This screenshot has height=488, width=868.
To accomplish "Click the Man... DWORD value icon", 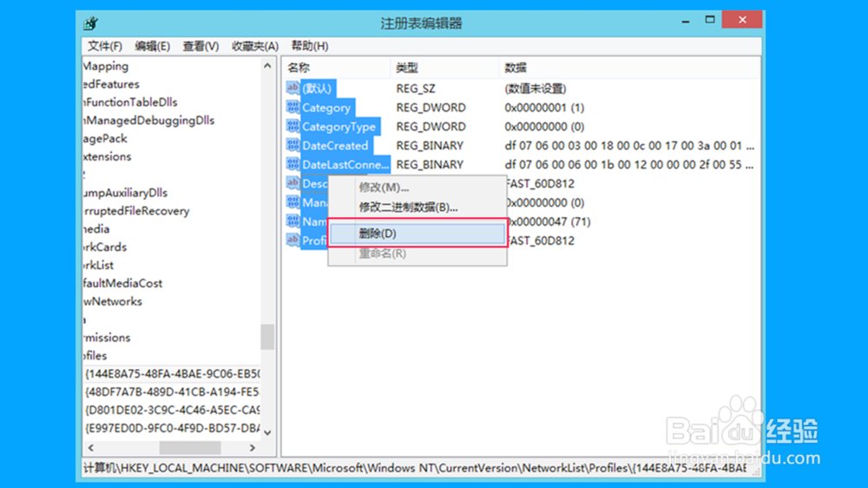I will click(x=293, y=202).
